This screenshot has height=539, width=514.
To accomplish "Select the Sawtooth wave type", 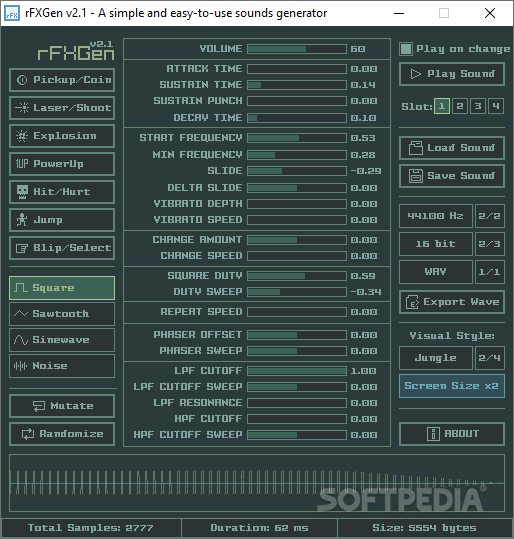I will click(x=62, y=314).
